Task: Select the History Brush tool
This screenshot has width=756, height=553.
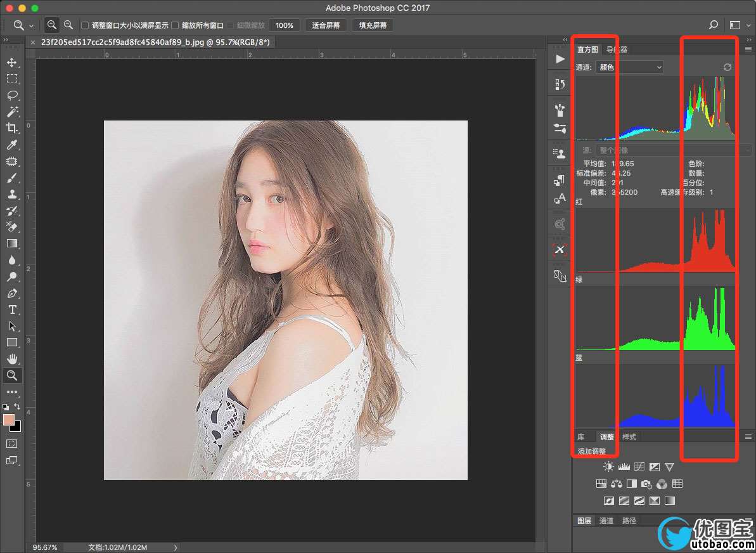Action: 12,211
